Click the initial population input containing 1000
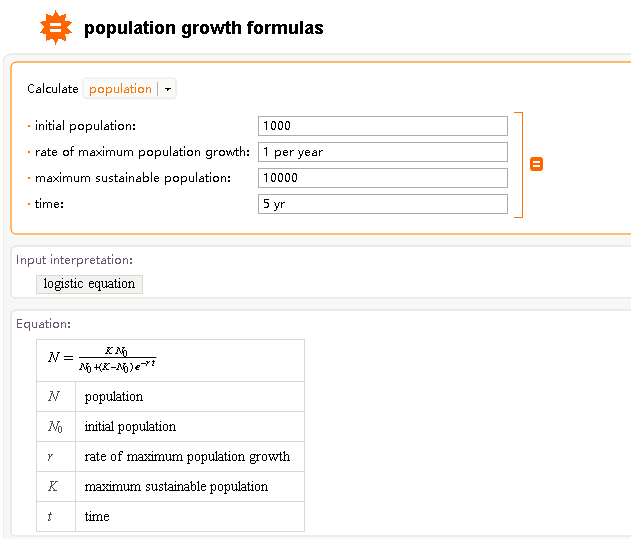 [x=382, y=126]
